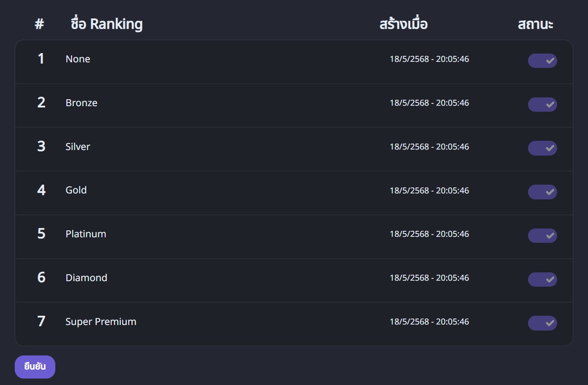
Task: Select the Super Premium ranking name
Action: 101,322
